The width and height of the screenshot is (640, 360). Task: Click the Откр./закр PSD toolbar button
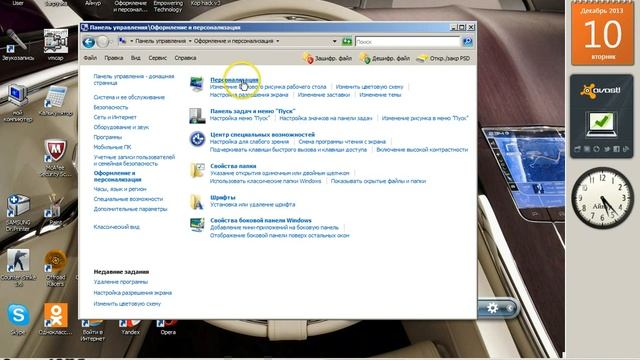443,58
